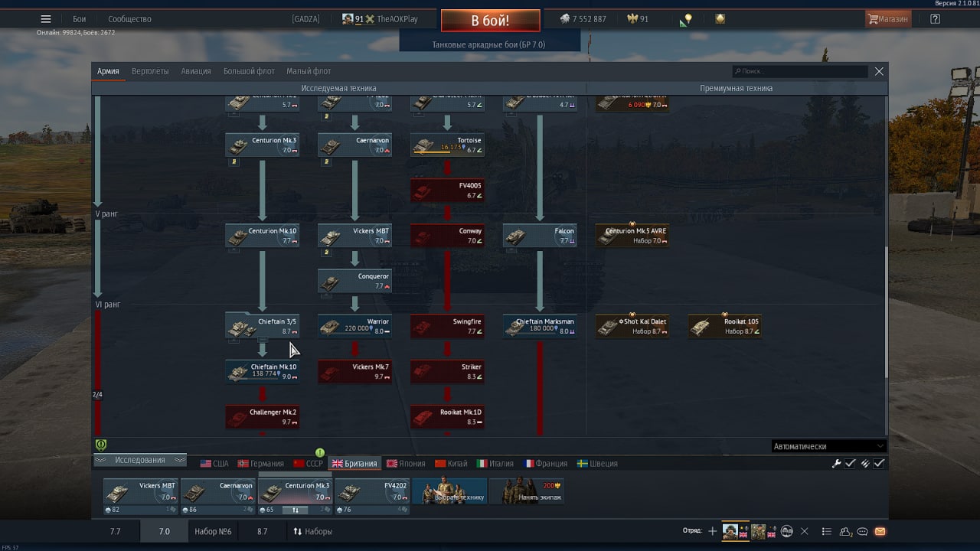
Task: Click Нанять экипаж crew button
Action: pyautogui.click(x=527, y=491)
